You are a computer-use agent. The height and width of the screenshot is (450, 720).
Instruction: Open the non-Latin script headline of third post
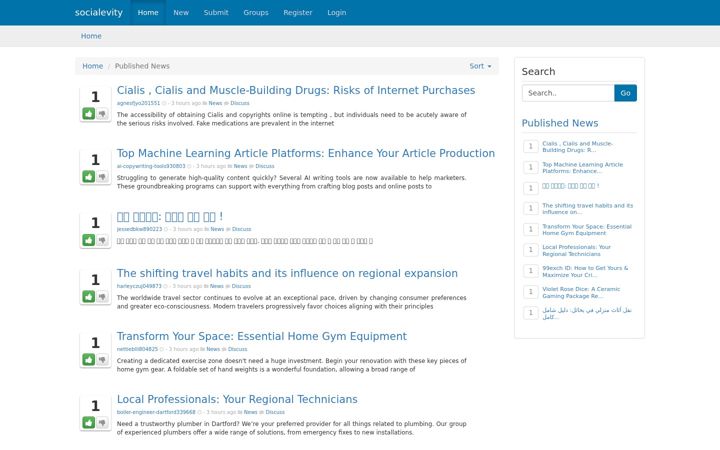coord(169,217)
